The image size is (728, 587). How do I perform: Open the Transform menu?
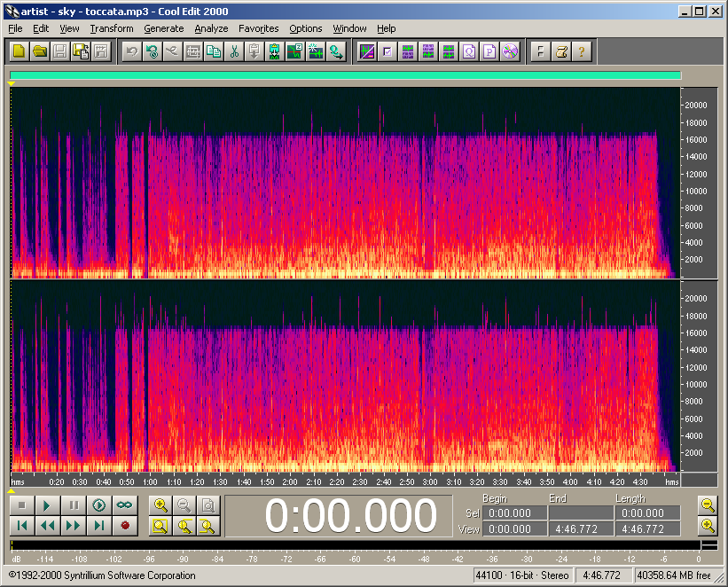click(x=111, y=28)
